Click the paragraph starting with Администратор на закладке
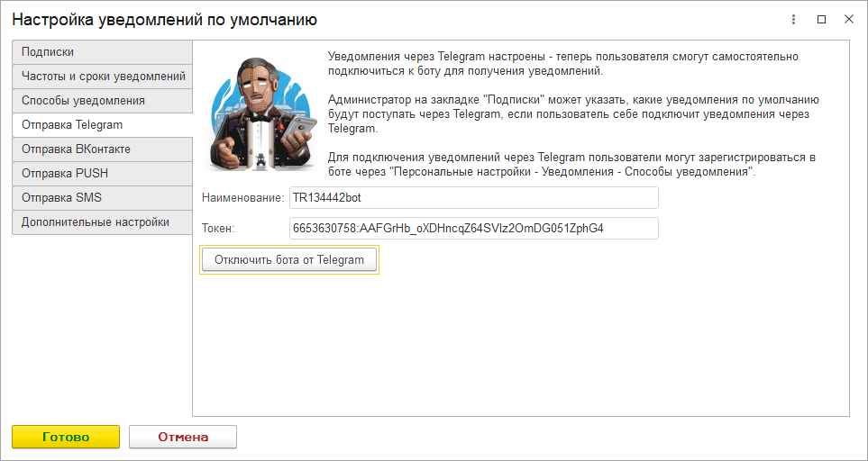This screenshot has height=461, width=868. [x=573, y=114]
